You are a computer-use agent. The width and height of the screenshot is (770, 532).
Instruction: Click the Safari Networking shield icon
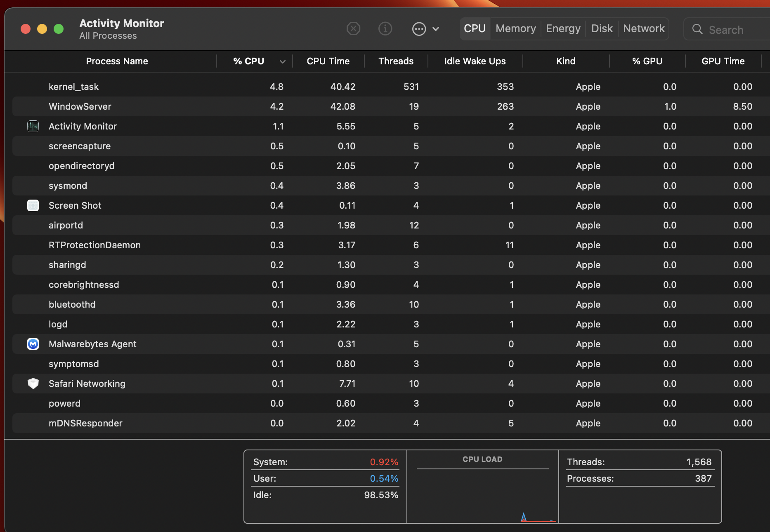(x=33, y=384)
